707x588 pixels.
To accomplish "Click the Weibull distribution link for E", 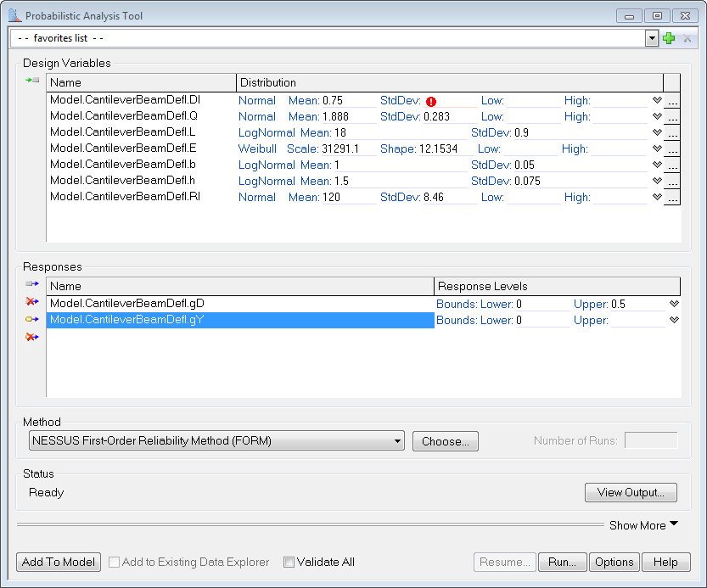I will coord(257,148).
